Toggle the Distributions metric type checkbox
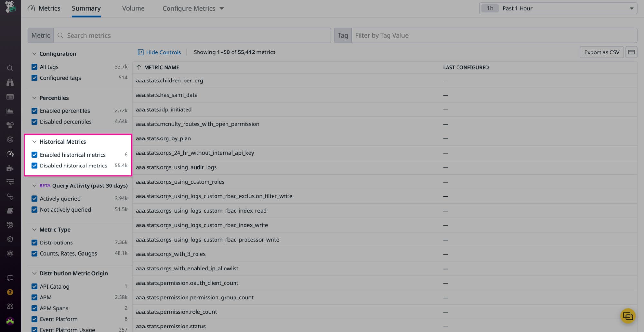 coord(34,242)
